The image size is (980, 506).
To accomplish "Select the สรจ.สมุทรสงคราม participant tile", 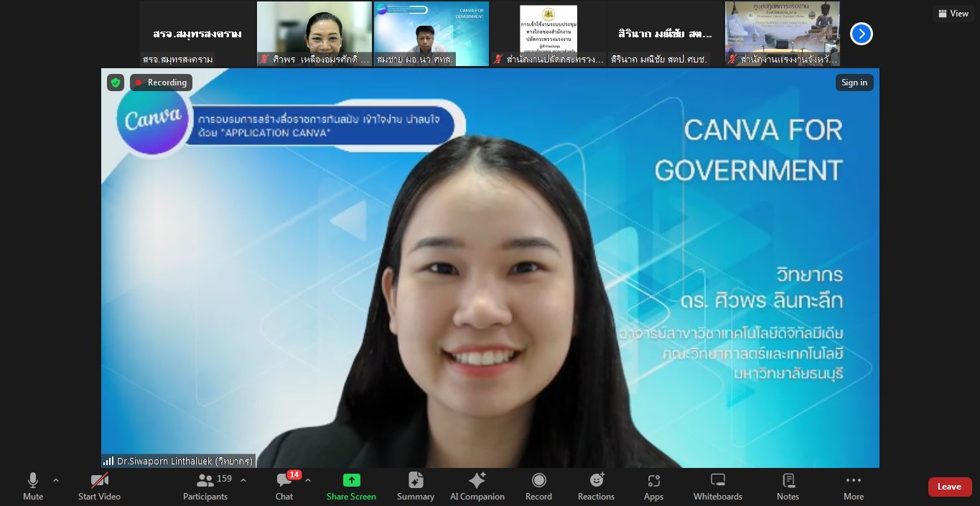I will click(197, 34).
